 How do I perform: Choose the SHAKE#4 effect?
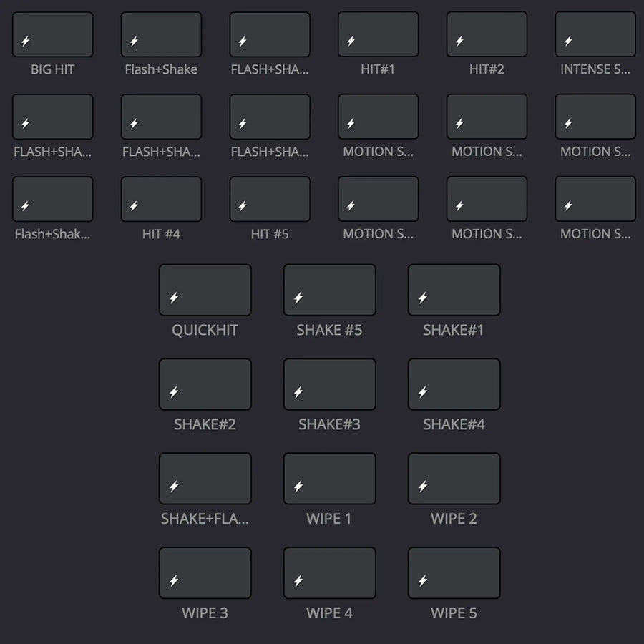(454, 384)
